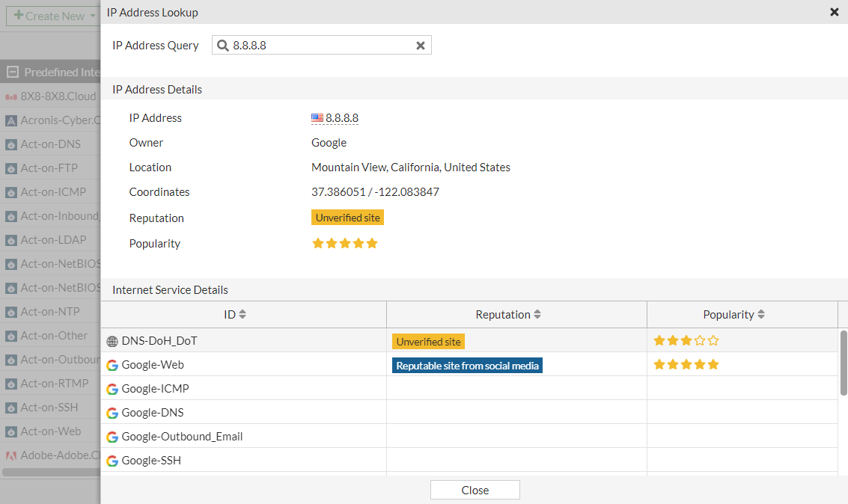Click the Internet Service Details vertical scrollbar
The height and width of the screenshot is (504, 848).
(x=844, y=363)
